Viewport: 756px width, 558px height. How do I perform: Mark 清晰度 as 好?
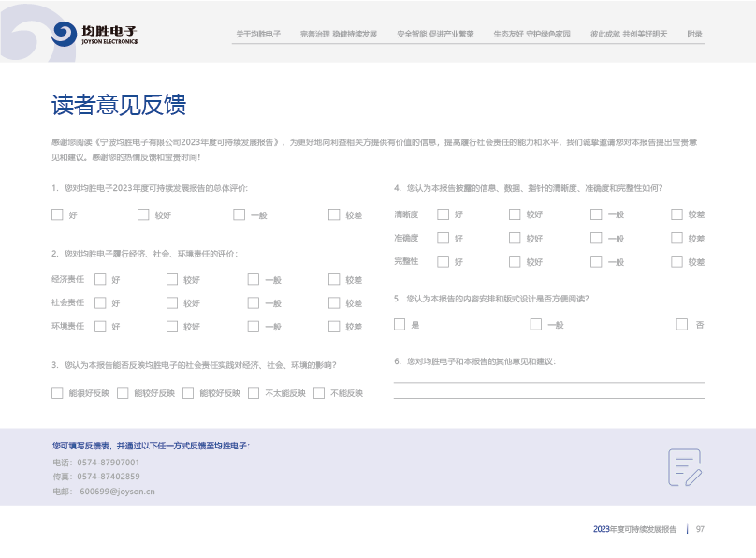pyautogui.click(x=443, y=214)
